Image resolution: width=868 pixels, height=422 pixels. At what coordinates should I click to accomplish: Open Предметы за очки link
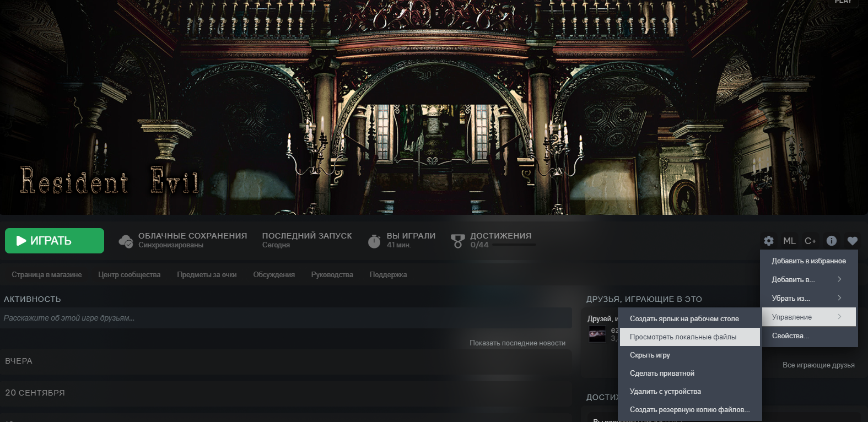[207, 274]
